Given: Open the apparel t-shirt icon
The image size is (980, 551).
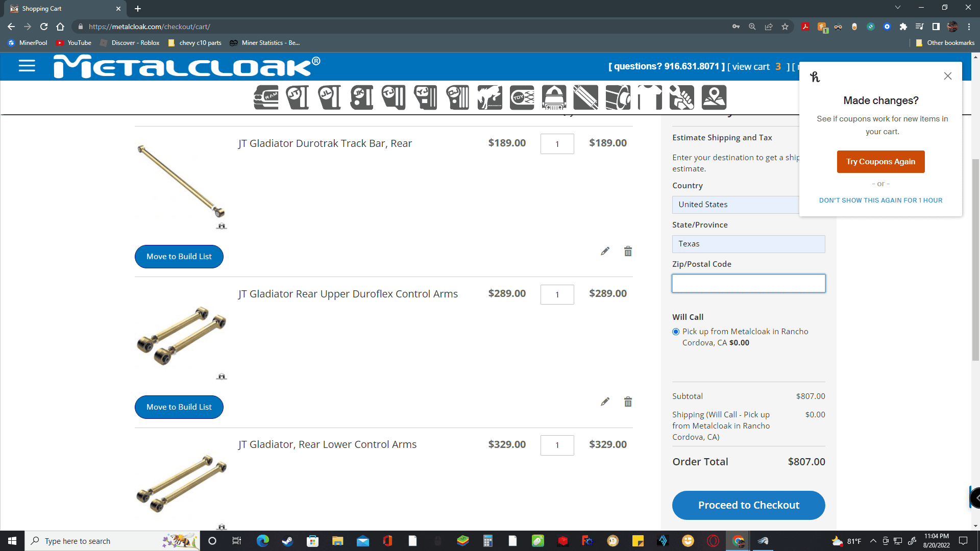Looking at the screenshot, I should click(650, 97).
